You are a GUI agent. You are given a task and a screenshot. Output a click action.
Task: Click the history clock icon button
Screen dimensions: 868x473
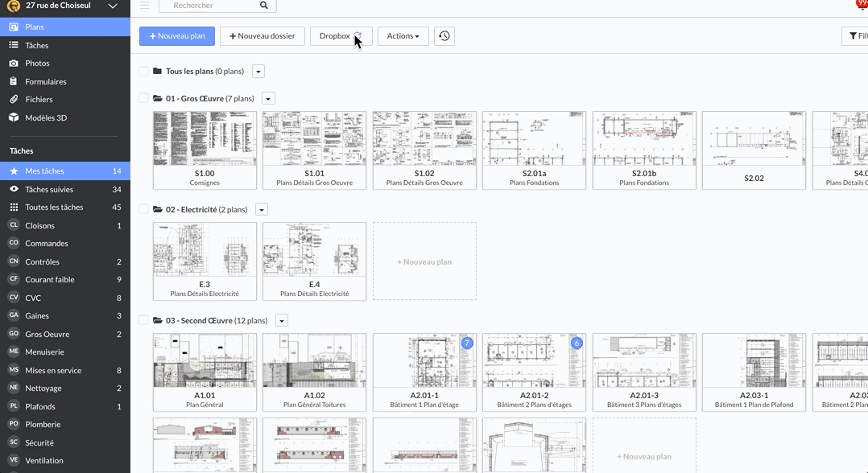pos(444,36)
